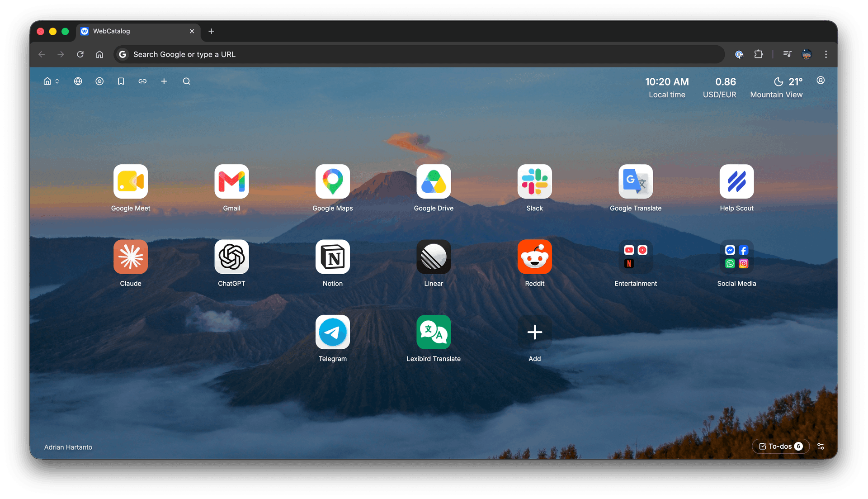Open the ChatGPT app
The height and width of the screenshot is (499, 868).
231,257
